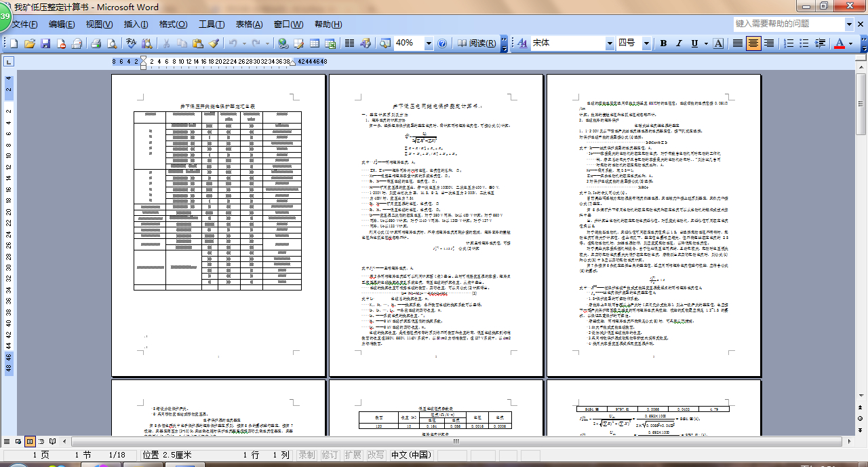Viewport: 868px width, 467px height.
Task: Click the second page thumbnail in the document
Action: coord(436,225)
